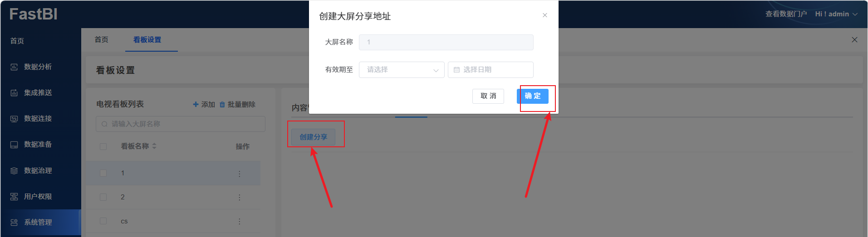The width and height of the screenshot is (868, 237).
Task: Toggle the select-all checkbox in header
Action: point(103,146)
